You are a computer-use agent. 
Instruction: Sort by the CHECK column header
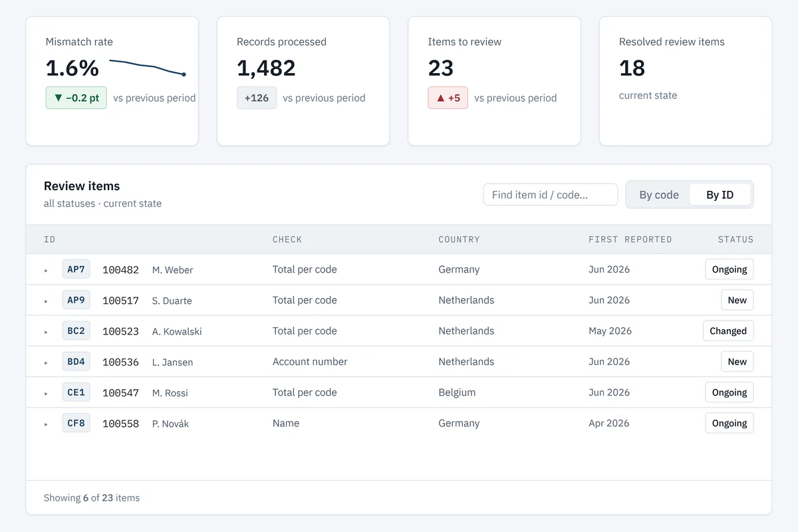coord(287,239)
